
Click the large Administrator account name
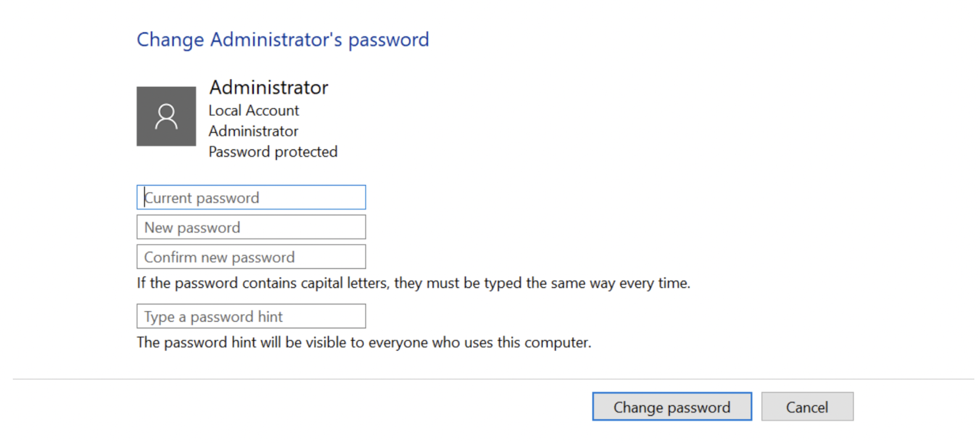(269, 87)
